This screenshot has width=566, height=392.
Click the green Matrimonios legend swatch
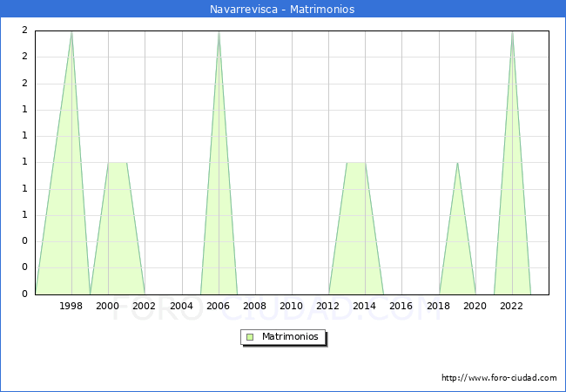(x=250, y=336)
